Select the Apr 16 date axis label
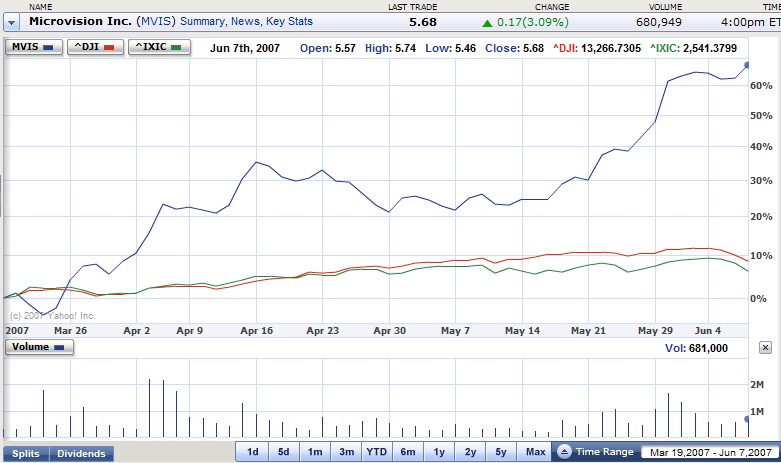Screen dimensions: 781x463 tap(257, 331)
